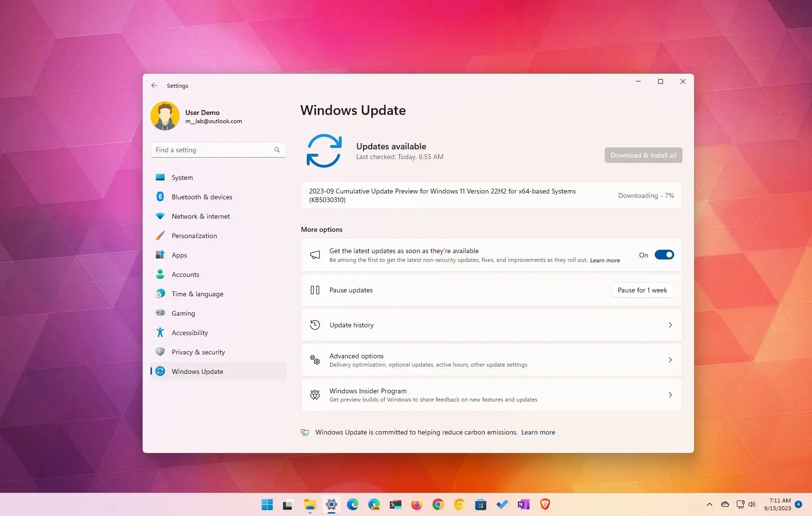Open Learn more link for latest updates

[x=605, y=260]
